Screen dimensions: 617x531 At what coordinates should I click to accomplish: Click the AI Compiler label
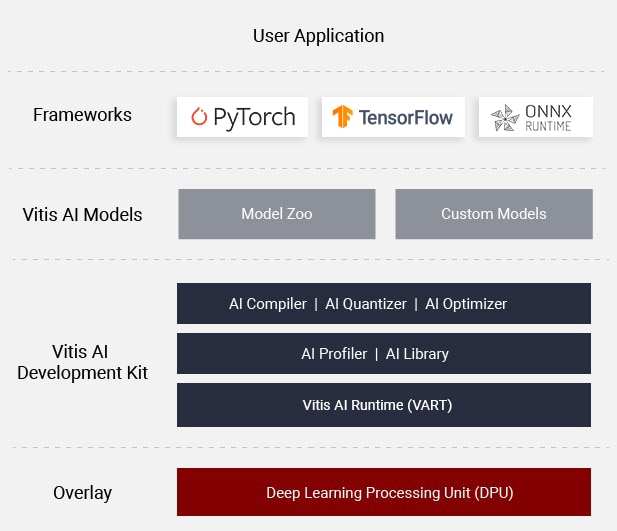268,304
